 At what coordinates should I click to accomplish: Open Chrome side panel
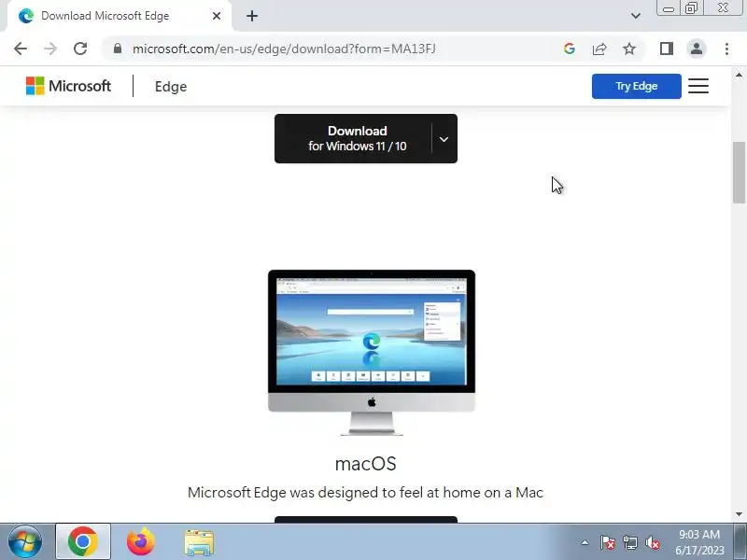(667, 49)
